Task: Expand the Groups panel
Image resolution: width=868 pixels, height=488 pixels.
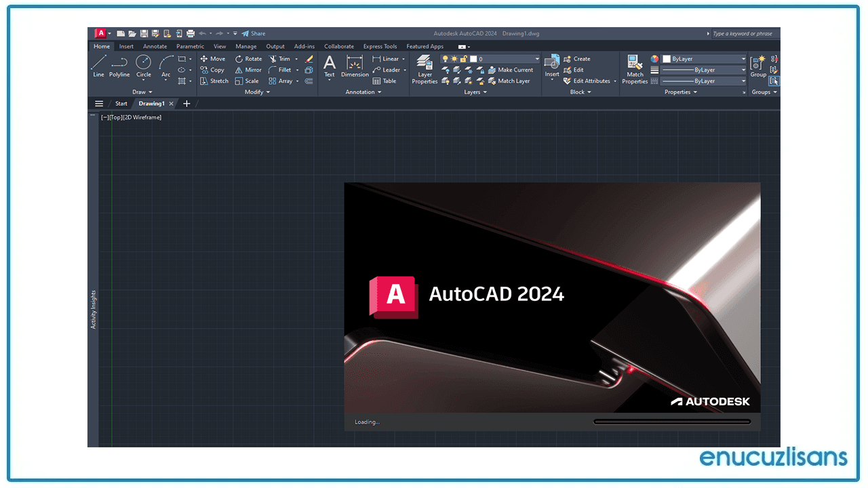Action: pyautogui.click(x=765, y=91)
